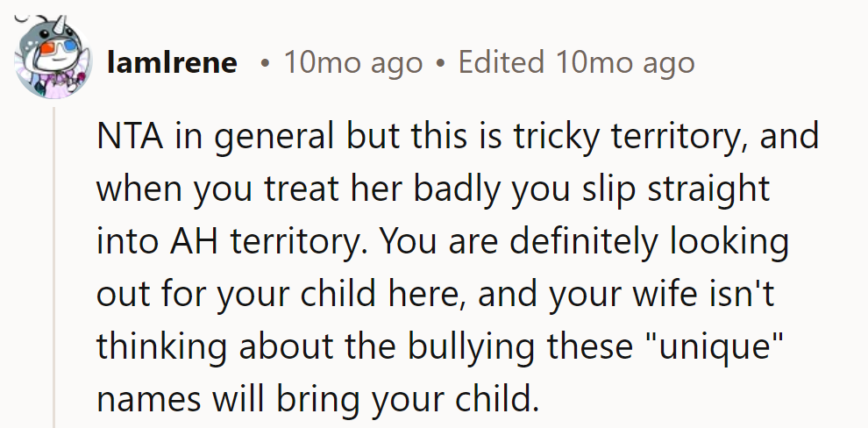Click the dot separator before 10mo ago
Screen dimensions: 868x428
[x=266, y=64]
